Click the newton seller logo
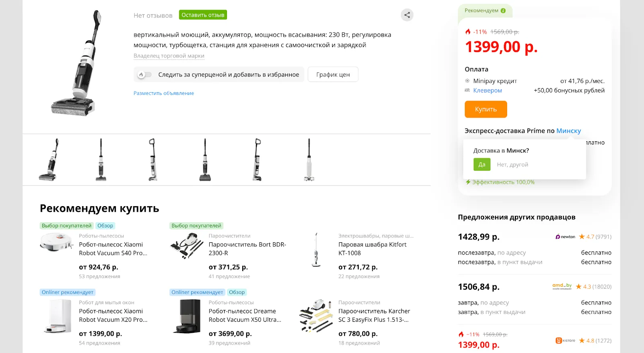Viewport: 644px width, 353px height. pos(566,237)
